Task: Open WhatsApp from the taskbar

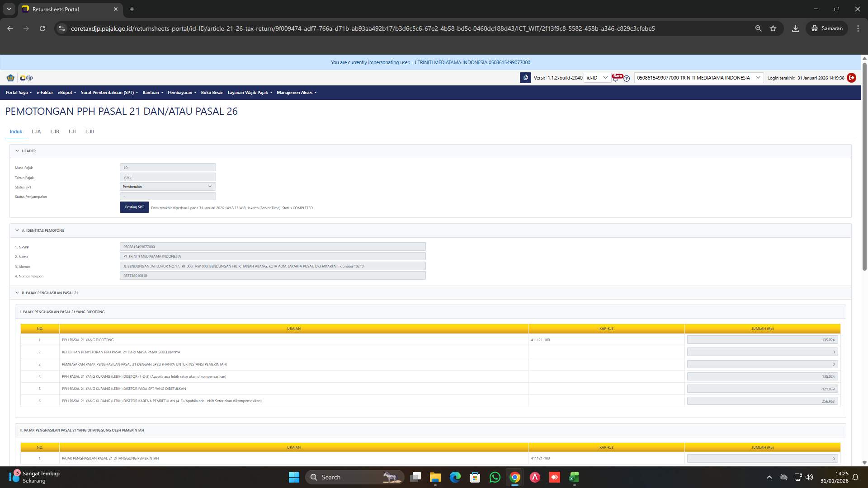Action: coord(495,477)
